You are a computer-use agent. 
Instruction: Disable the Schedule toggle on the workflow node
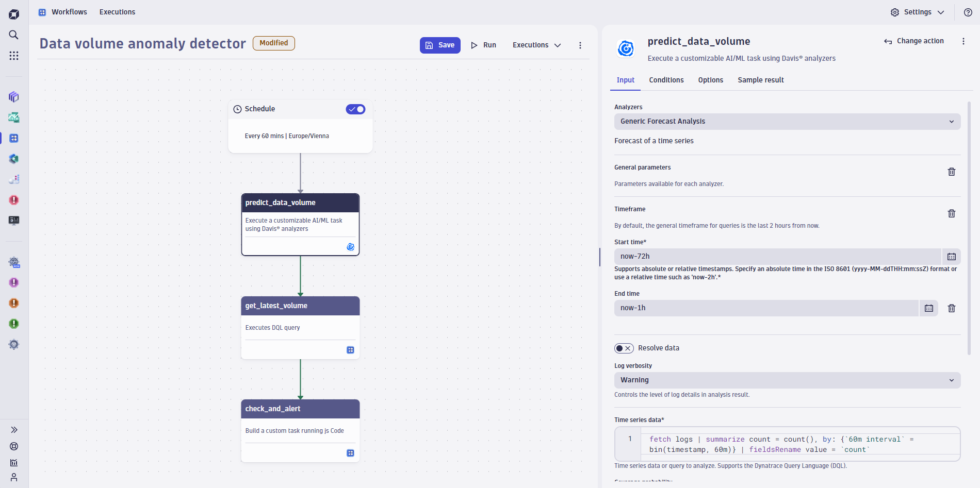pyautogui.click(x=355, y=109)
